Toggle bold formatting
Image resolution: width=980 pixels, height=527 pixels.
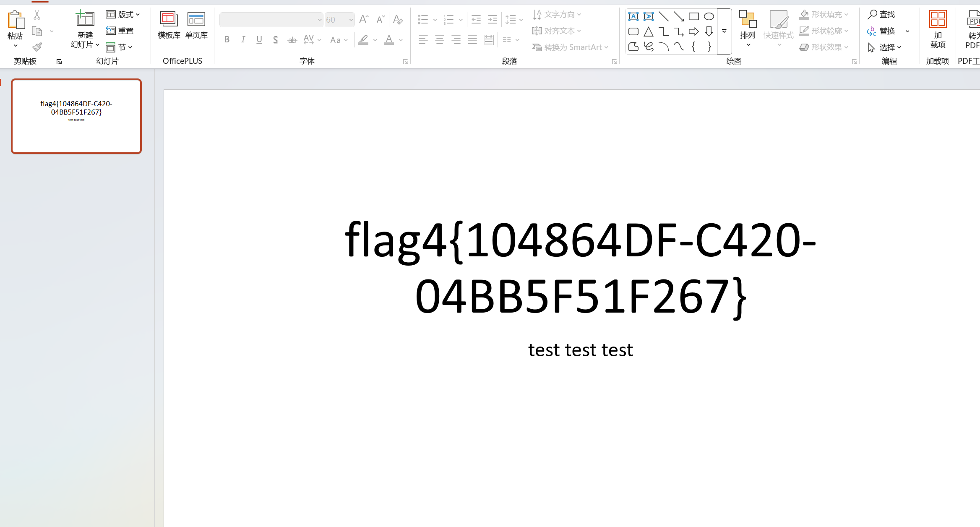pos(227,40)
